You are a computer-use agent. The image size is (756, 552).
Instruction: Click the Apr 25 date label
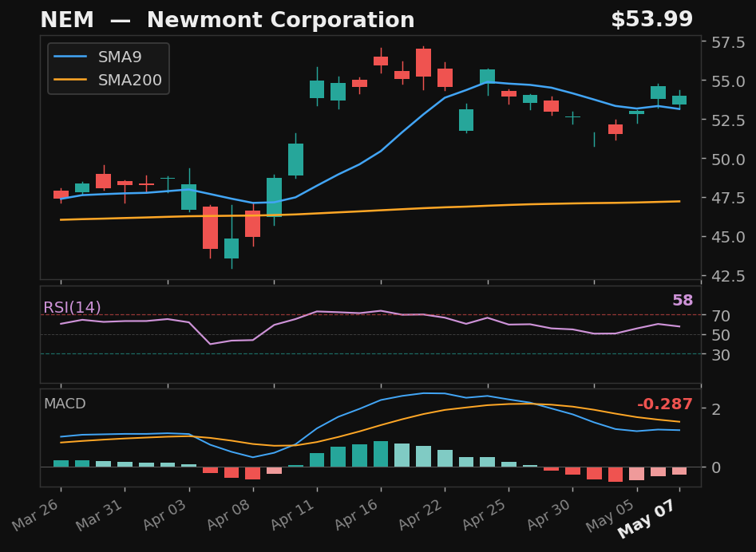pyautogui.click(x=484, y=515)
